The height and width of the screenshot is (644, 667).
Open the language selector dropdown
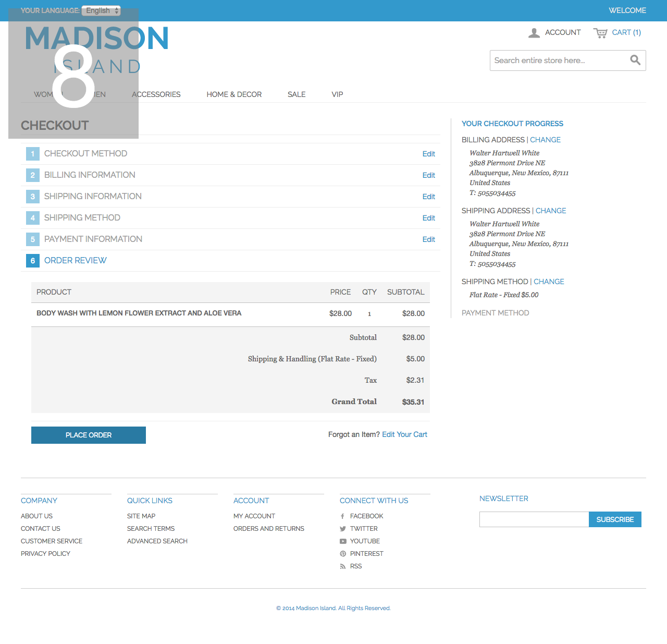(x=101, y=10)
